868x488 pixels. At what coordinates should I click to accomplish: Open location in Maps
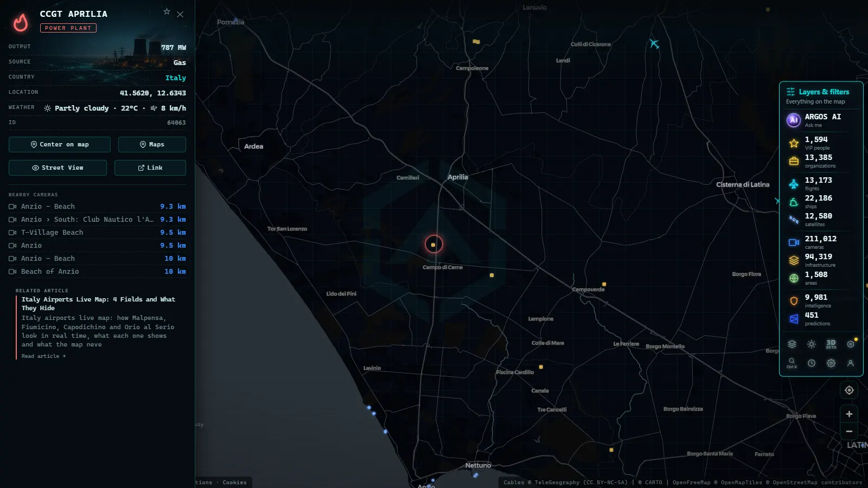pyautogui.click(x=152, y=144)
